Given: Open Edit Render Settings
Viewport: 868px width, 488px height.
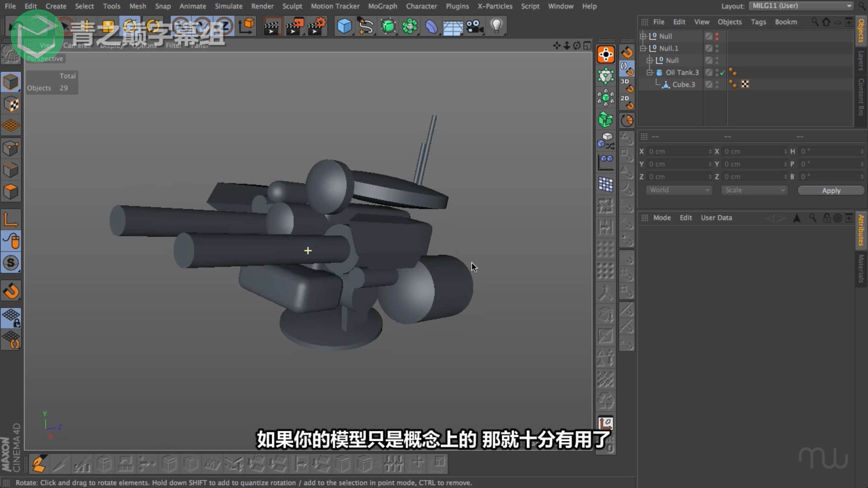Looking at the screenshot, I should [x=317, y=26].
